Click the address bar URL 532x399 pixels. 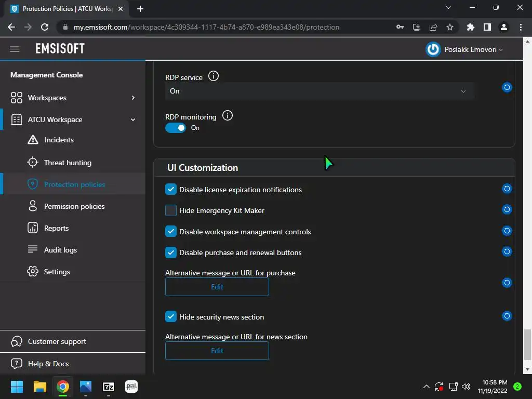(x=206, y=27)
